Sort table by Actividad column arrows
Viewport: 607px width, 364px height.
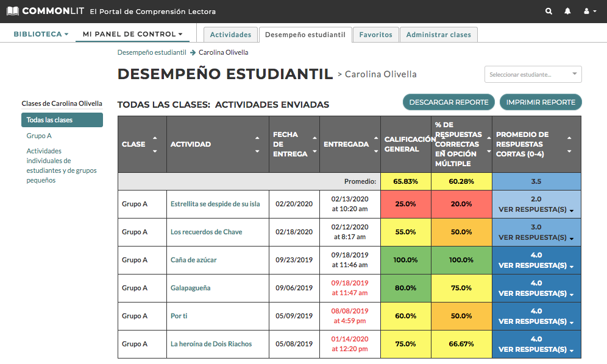click(257, 144)
